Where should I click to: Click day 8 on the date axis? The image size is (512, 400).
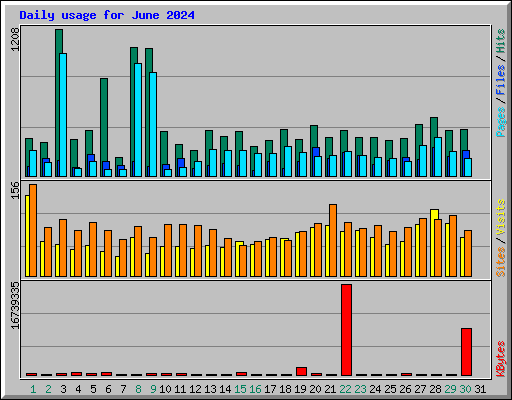point(138,389)
